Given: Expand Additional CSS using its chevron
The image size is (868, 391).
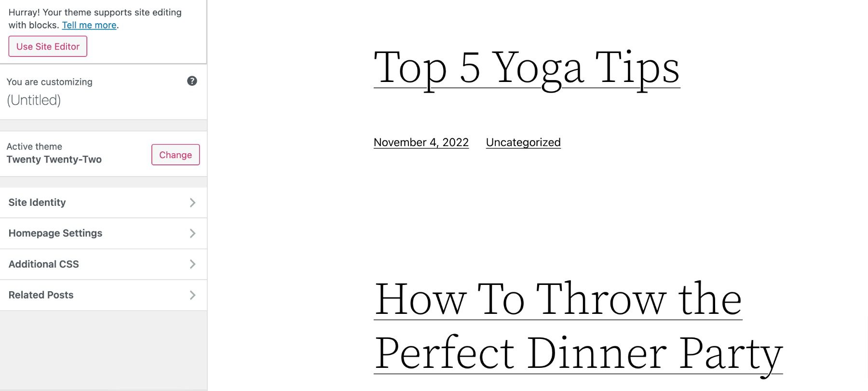Looking at the screenshot, I should tap(192, 264).
